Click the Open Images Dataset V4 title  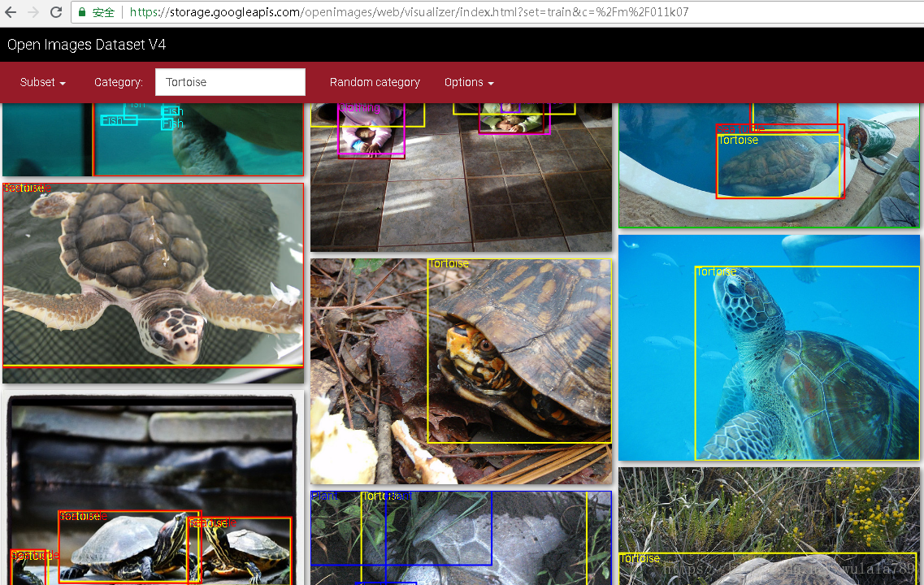pos(87,45)
